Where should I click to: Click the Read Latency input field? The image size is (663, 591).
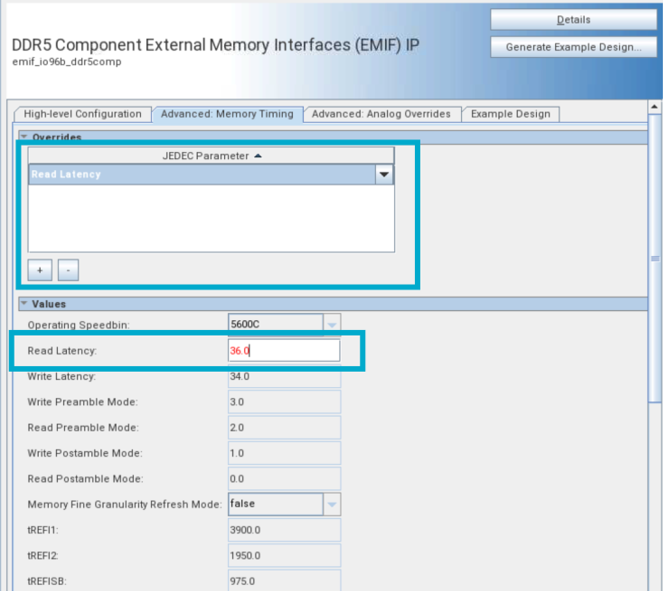point(284,350)
